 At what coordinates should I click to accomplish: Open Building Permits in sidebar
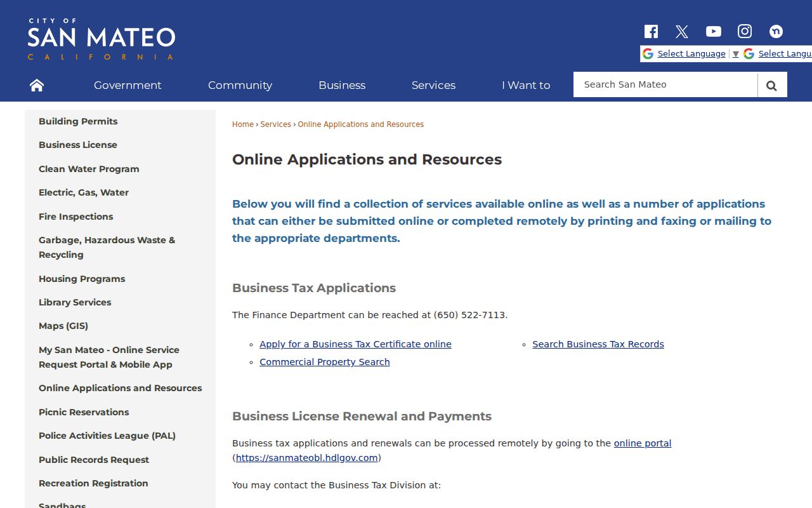click(x=78, y=121)
